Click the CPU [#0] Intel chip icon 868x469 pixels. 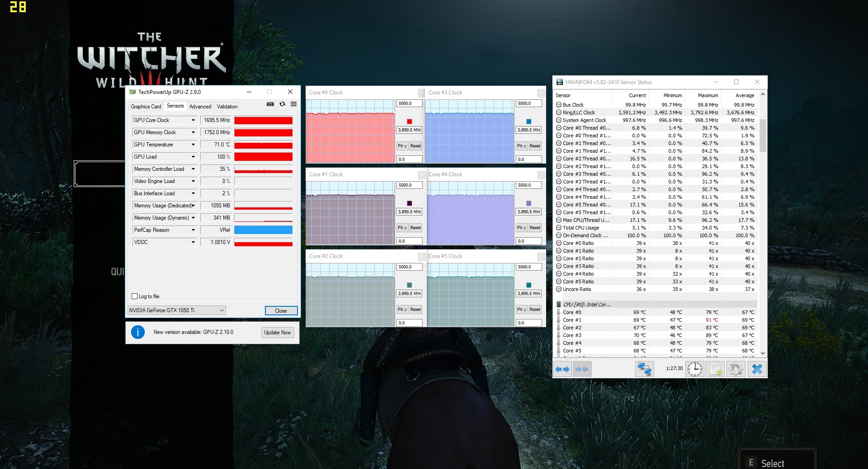coord(559,305)
